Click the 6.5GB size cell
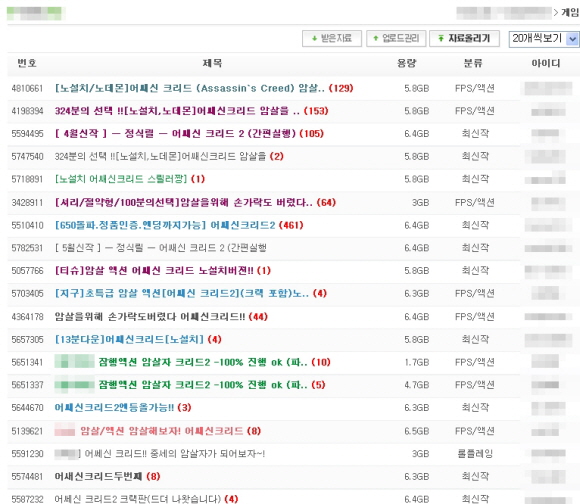This screenshot has width=580, height=504. 417,431
